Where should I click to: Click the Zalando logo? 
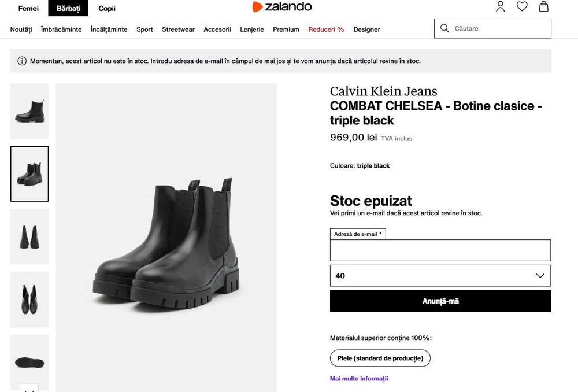[x=282, y=7]
